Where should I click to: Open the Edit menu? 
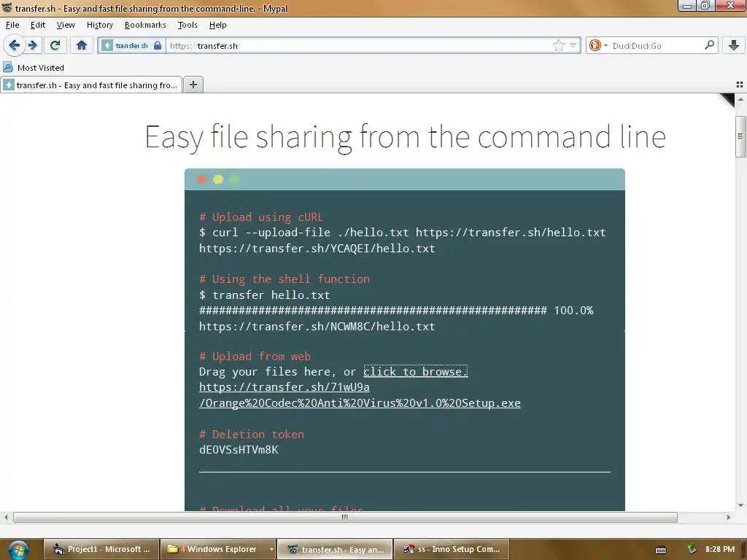[x=38, y=25]
